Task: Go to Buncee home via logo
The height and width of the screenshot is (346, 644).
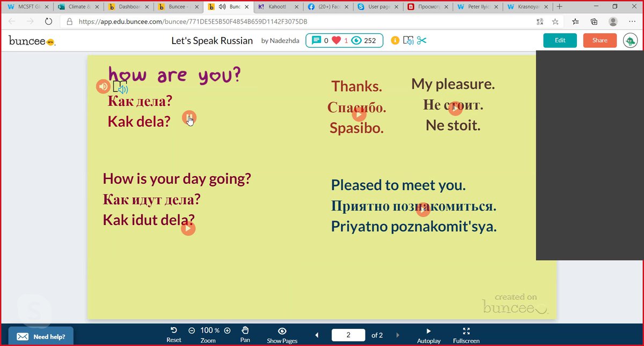Action: (x=32, y=41)
